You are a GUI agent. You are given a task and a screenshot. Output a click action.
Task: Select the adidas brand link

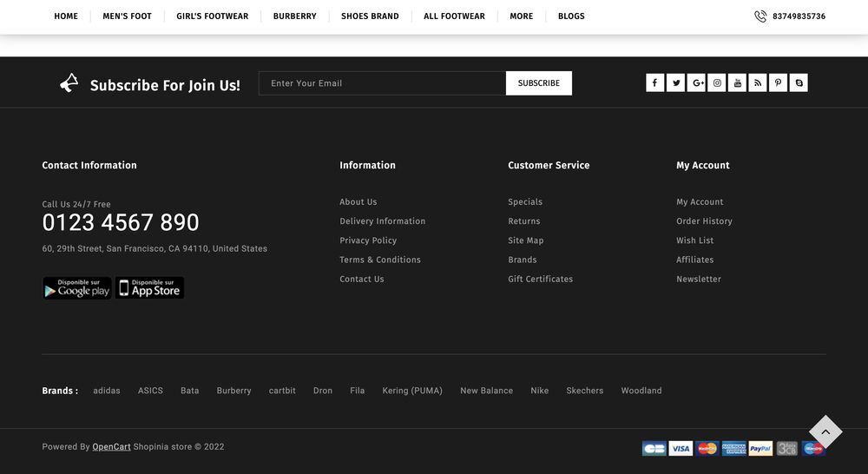106,391
